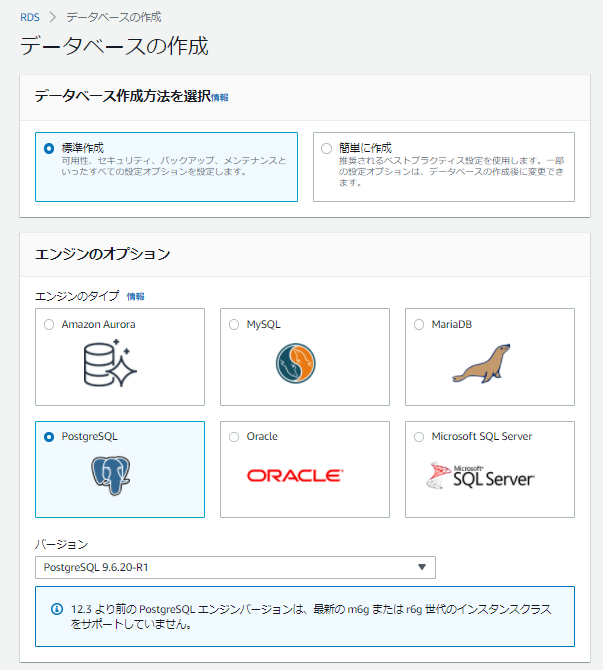
Task: Click the red ORACLE logo
Action: [x=295, y=476]
